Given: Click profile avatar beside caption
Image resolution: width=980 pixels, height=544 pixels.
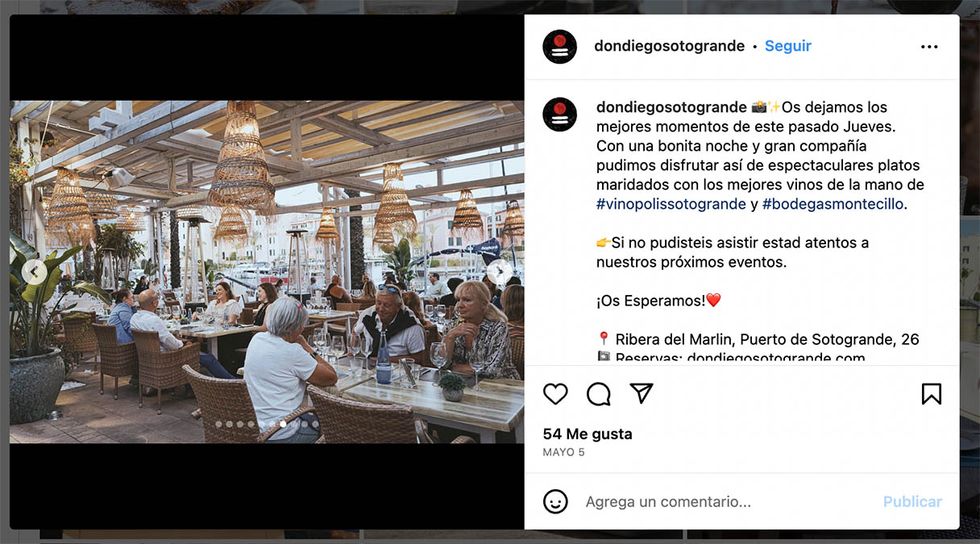Looking at the screenshot, I should tap(560, 114).
